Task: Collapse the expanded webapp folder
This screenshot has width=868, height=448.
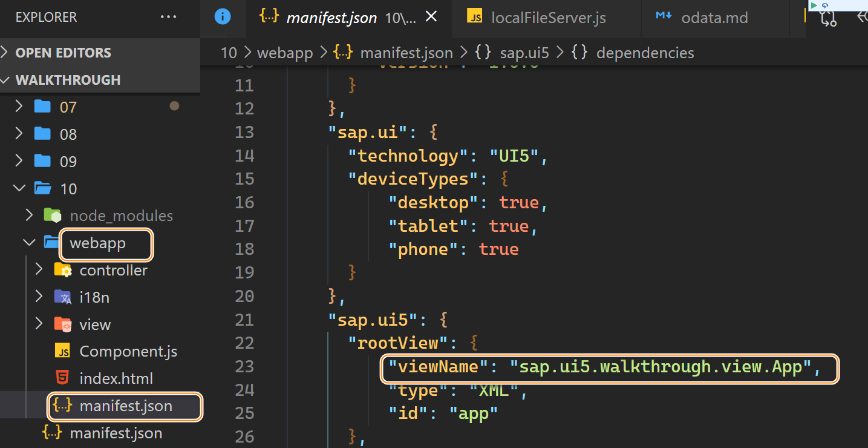Action: click(28, 242)
